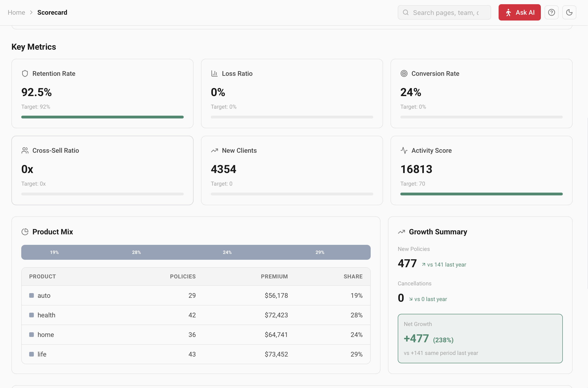588x388 pixels.
Task: Click the 16813 activity score value
Action: (416, 169)
